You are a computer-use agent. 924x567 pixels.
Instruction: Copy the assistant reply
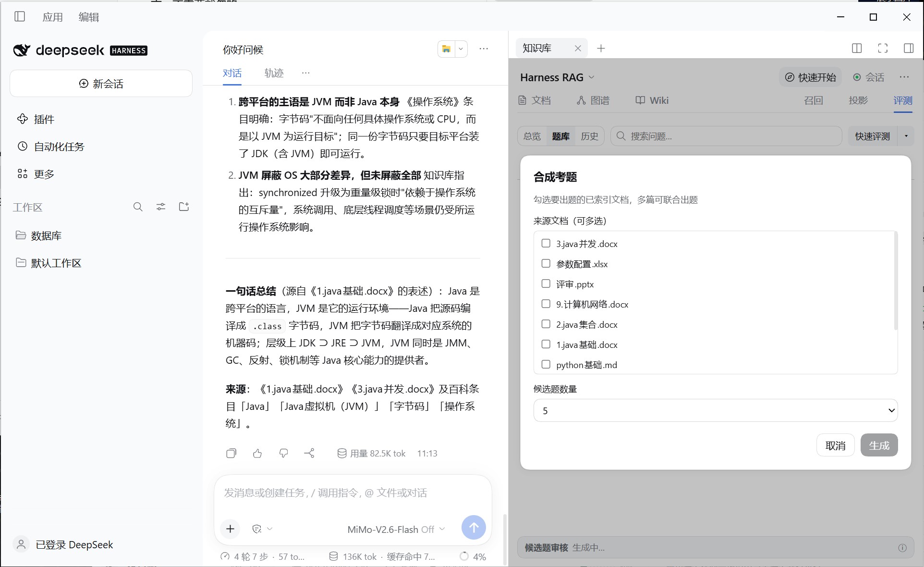click(x=231, y=453)
